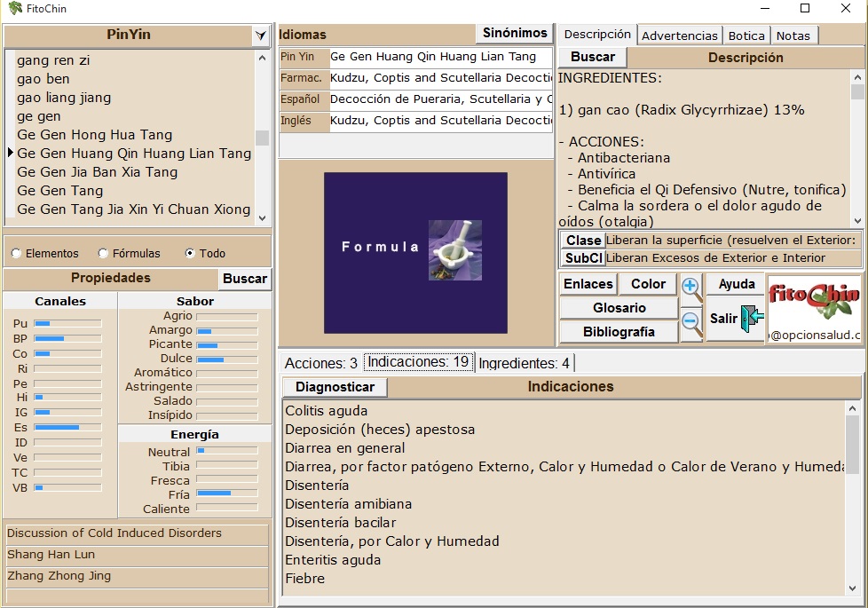
Task: Click the Ayuda button
Action: (x=737, y=284)
